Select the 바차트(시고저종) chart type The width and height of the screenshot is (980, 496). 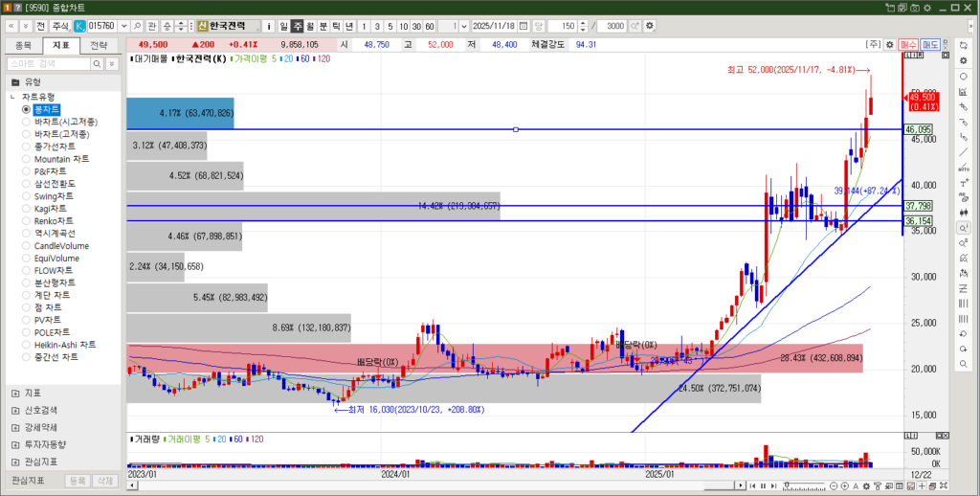click(x=65, y=122)
